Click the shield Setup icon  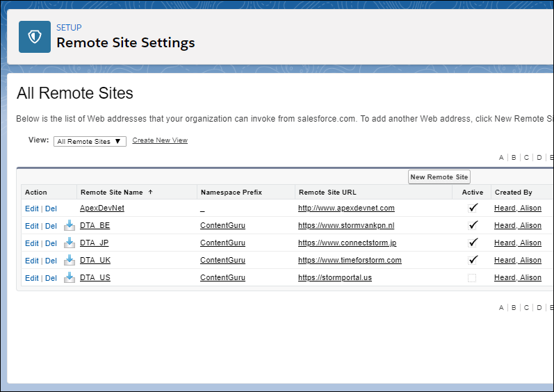click(35, 37)
